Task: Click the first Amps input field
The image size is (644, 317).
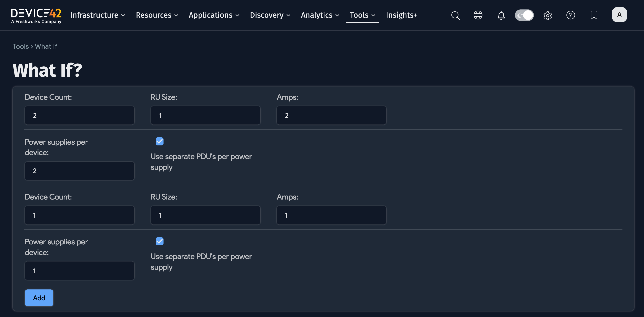Action: click(x=331, y=115)
